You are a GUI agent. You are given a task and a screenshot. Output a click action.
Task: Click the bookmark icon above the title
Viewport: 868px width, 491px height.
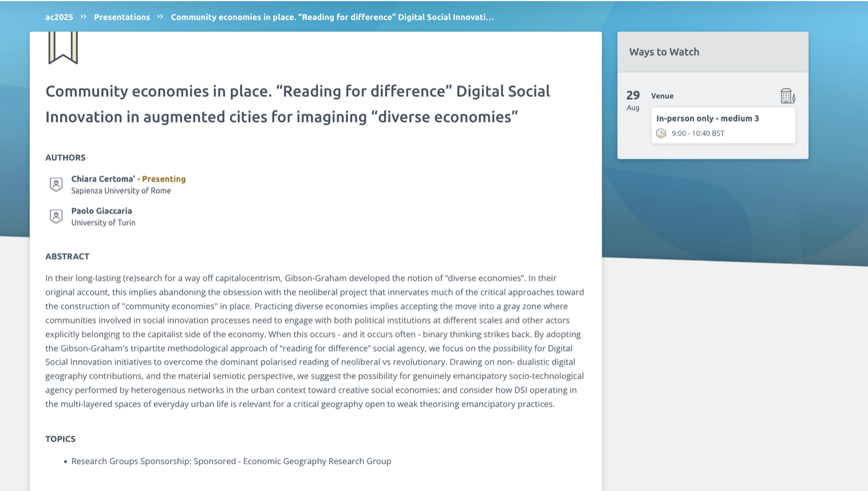(63, 47)
